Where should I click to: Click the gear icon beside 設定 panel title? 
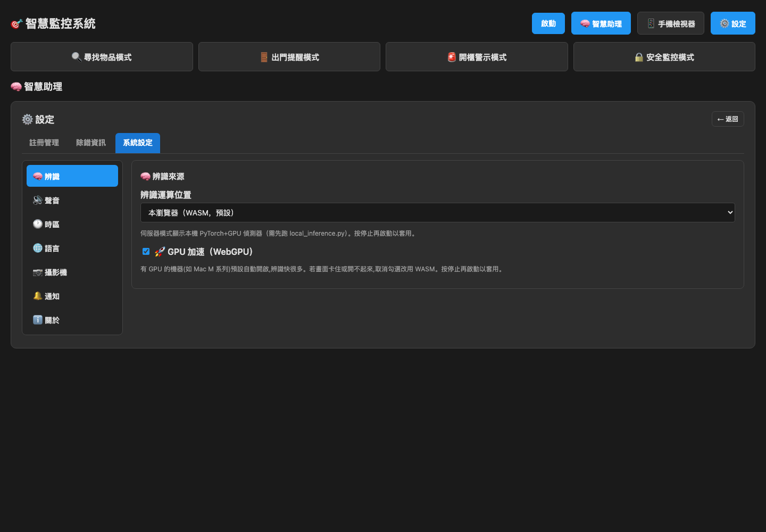click(x=28, y=119)
